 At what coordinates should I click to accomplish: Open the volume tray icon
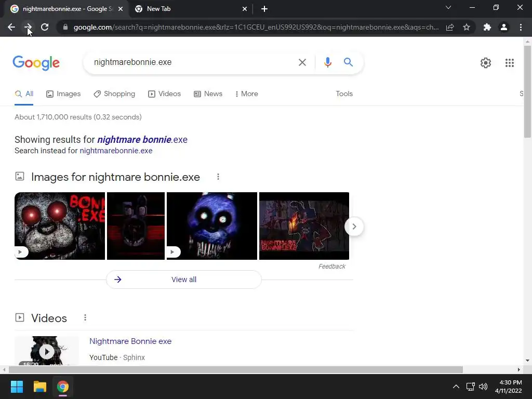tap(483, 387)
